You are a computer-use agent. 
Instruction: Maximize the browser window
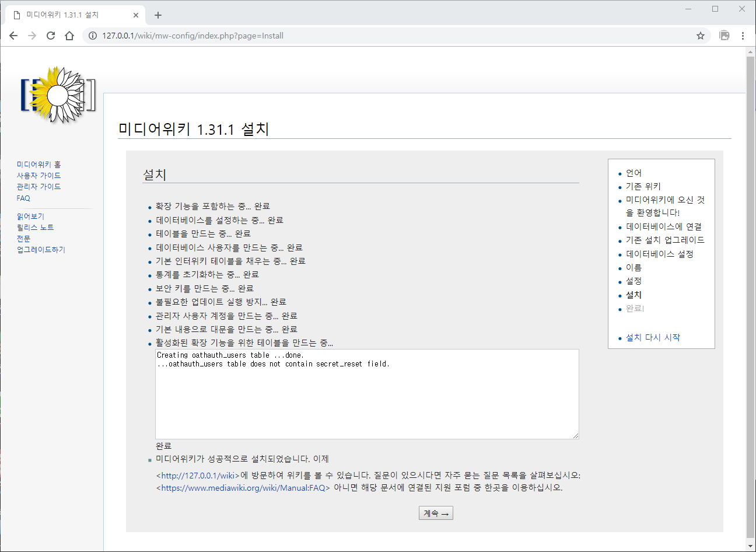[715, 9]
